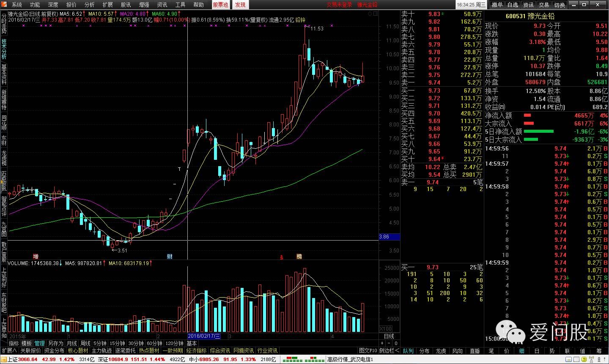Select the 分时走势 sidebar tab
609x364 pixels.
pos(4,24)
